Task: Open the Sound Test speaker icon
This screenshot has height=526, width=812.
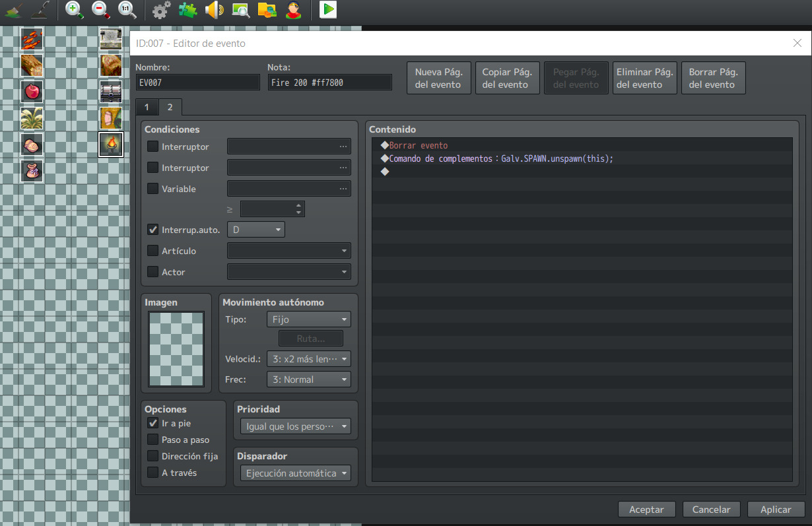Action: [215, 10]
